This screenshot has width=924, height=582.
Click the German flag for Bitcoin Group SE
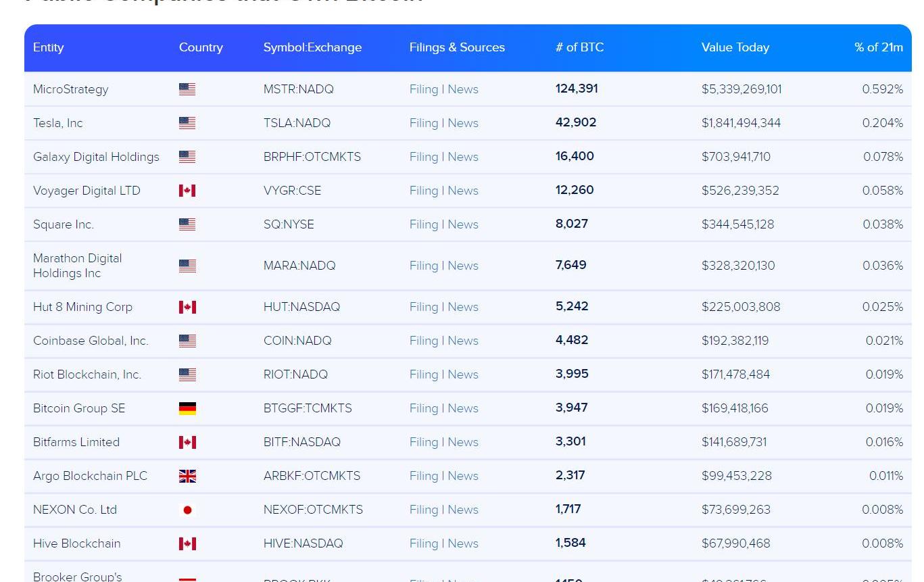click(x=187, y=408)
